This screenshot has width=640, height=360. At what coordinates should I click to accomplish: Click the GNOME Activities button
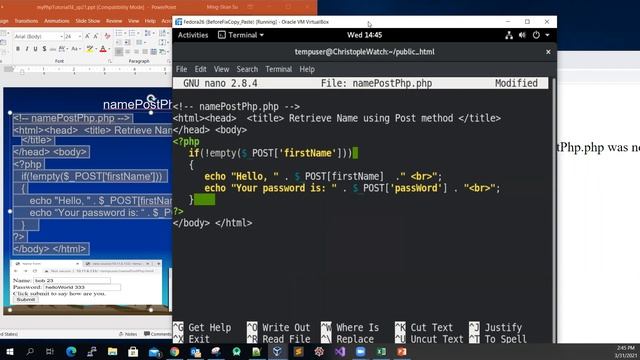(x=193, y=35)
